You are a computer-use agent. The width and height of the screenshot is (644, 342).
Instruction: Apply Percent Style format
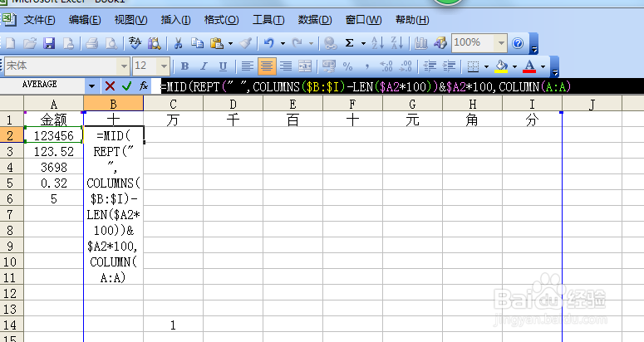coord(348,66)
